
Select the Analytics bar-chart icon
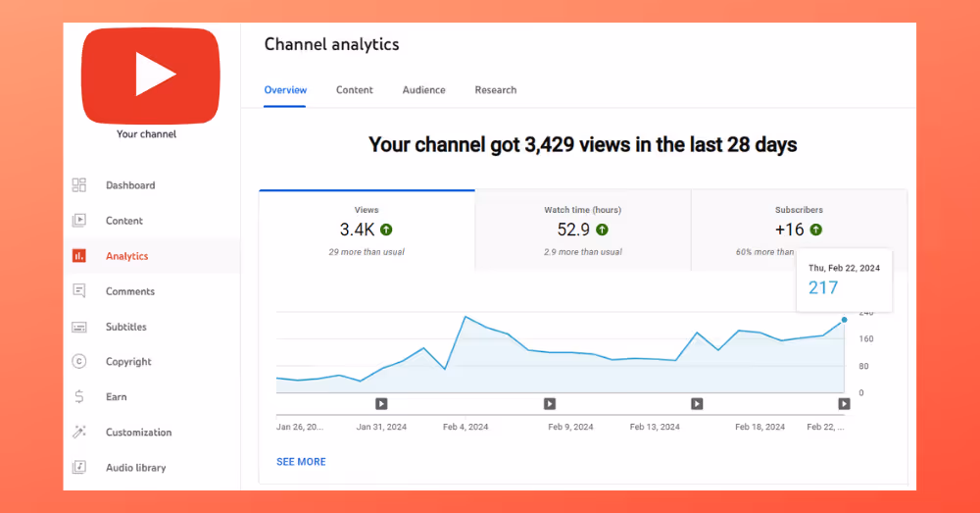tap(78, 256)
